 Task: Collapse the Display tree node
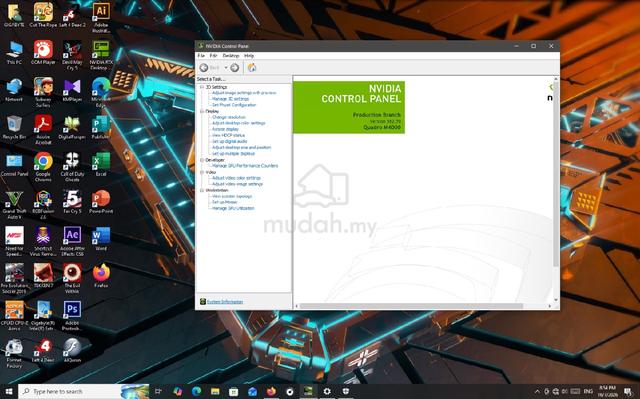(202, 111)
